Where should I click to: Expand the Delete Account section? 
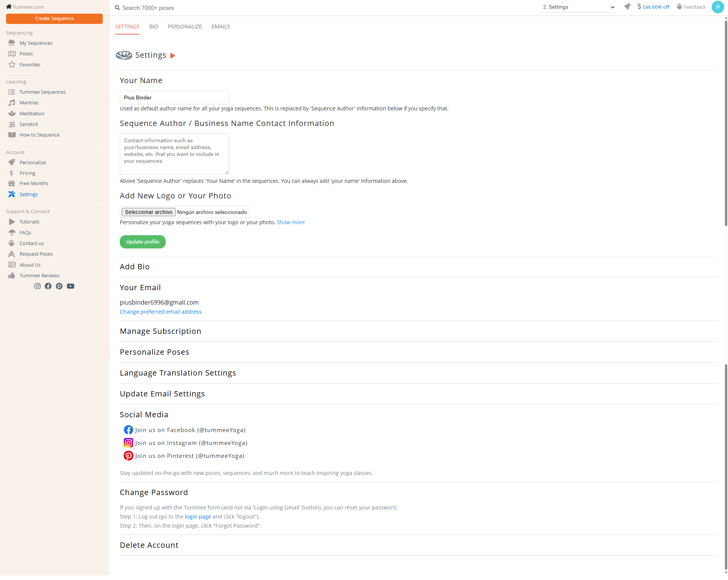click(x=149, y=545)
